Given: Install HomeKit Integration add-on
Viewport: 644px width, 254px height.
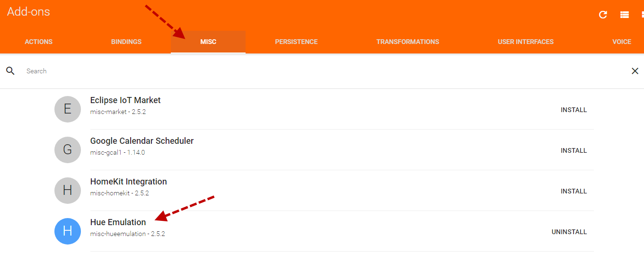Looking at the screenshot, I should (x=574, y=191).
